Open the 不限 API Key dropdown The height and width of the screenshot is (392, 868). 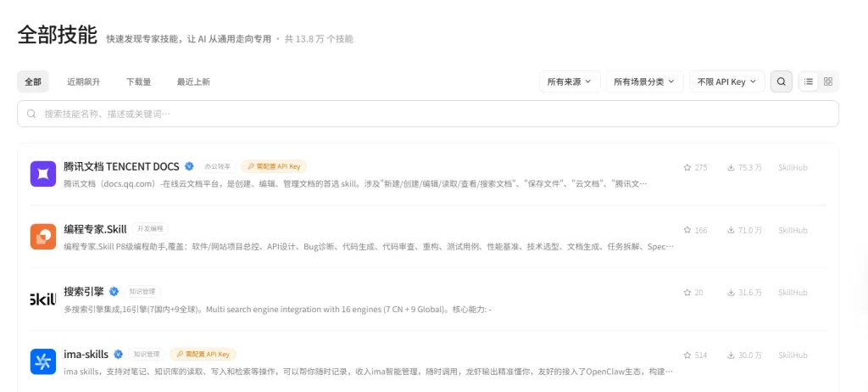click(x=726, y=81)
